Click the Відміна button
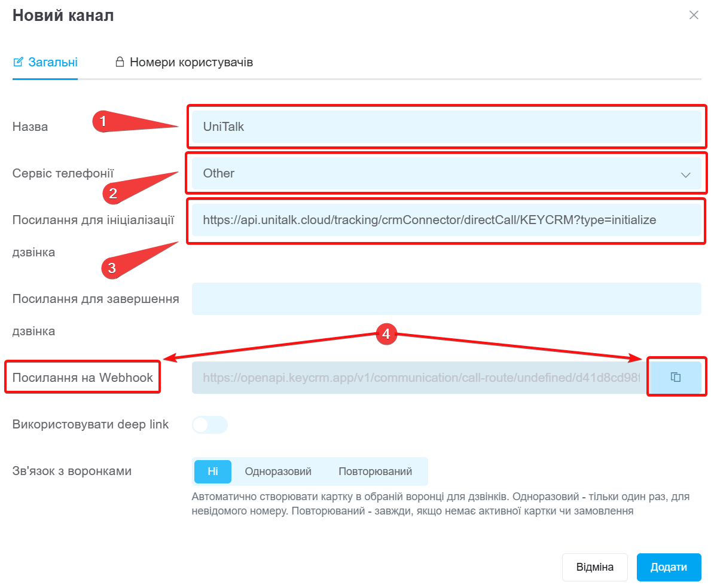 [594, 567]
